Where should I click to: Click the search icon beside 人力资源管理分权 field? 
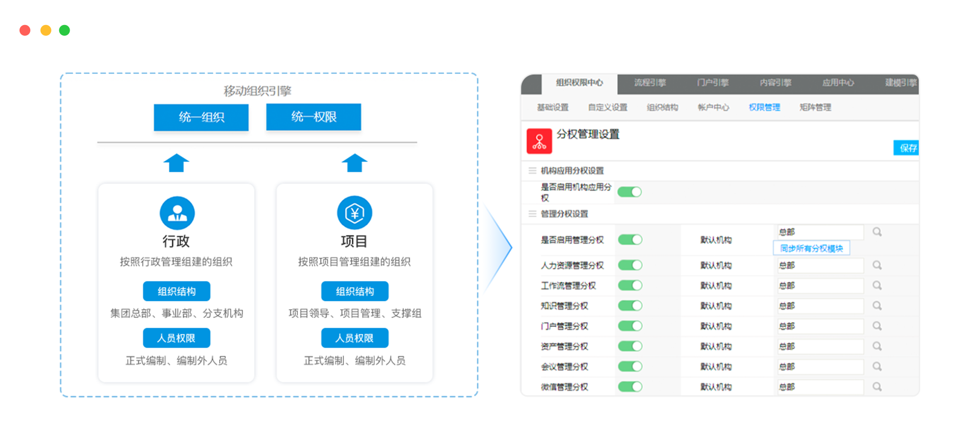pos(877,265)
